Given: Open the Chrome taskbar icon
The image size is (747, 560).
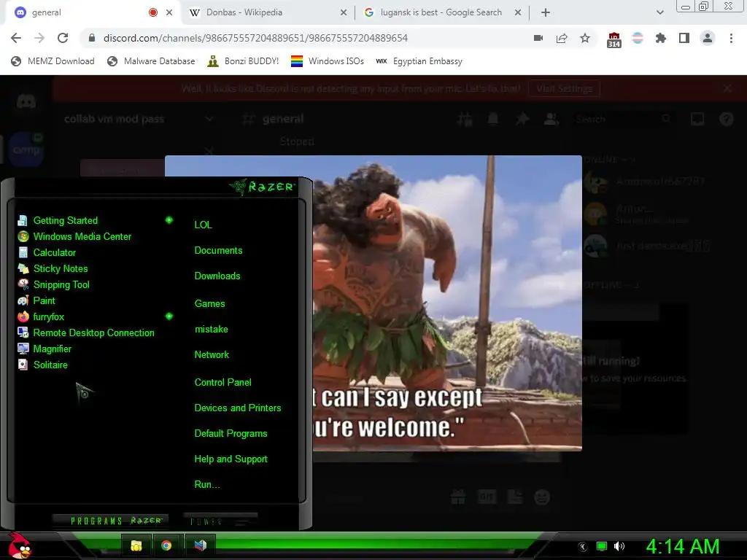Looking at the screenshot, I should pyautogui.click(x=166, y=545).
